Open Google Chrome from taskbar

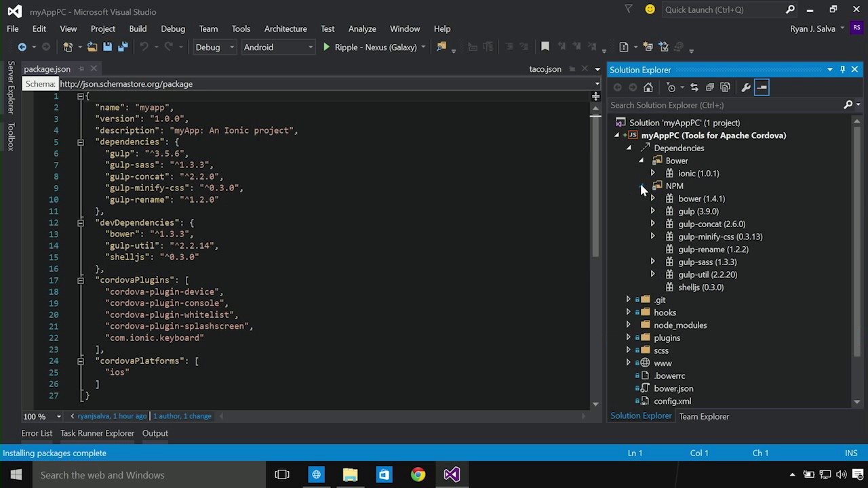pyautogui.click(x=418, y=474)
